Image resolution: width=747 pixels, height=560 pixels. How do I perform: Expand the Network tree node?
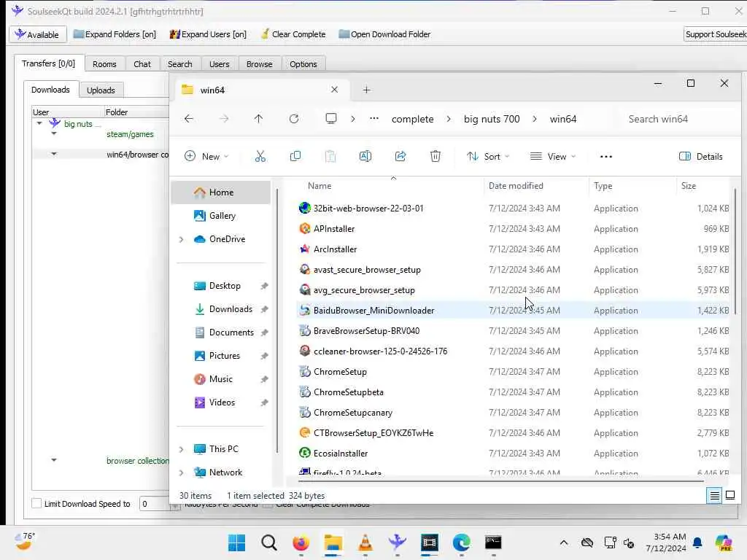181,472
